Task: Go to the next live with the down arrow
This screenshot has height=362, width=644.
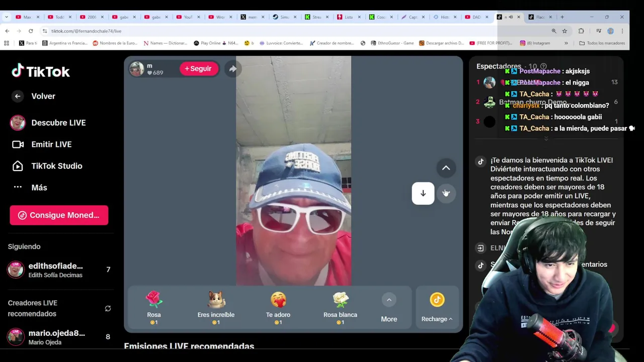Action: (423, 193)
